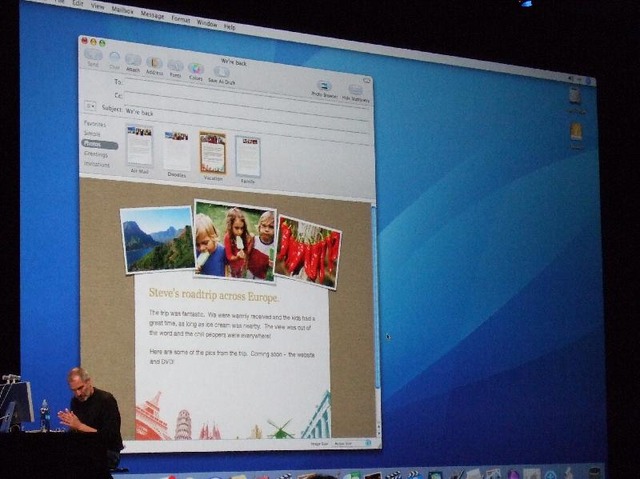Open the Mailbox menu

(122, 11)
